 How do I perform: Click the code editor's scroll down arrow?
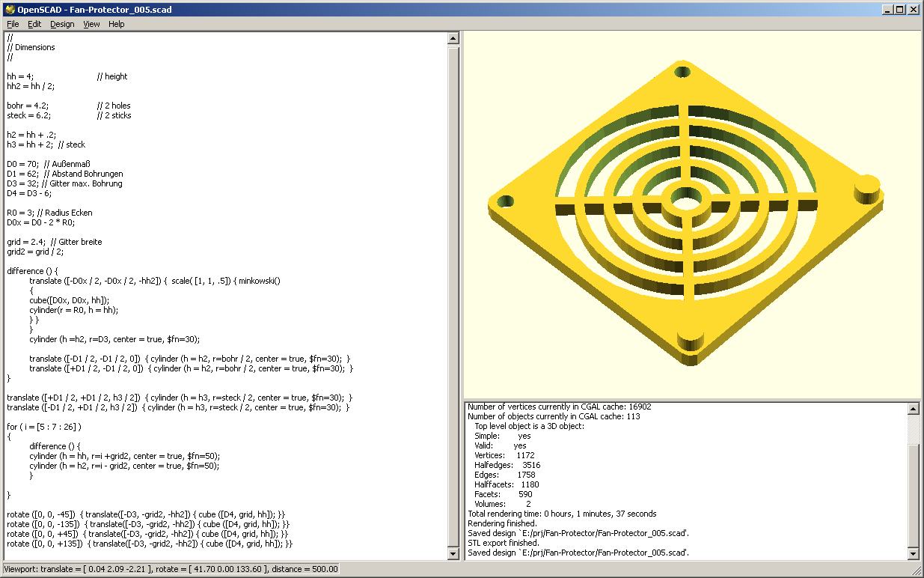coord(453,553)
